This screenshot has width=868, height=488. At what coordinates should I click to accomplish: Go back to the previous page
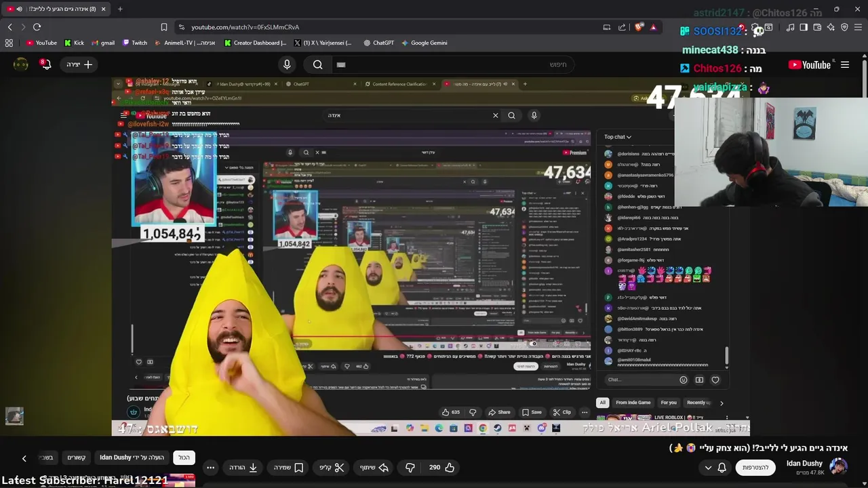pos(9,27)
